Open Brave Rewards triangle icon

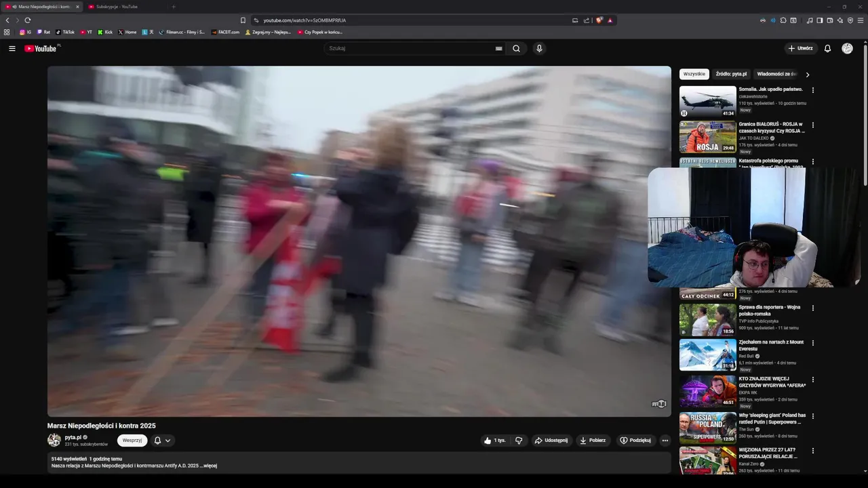click(610, 20)
